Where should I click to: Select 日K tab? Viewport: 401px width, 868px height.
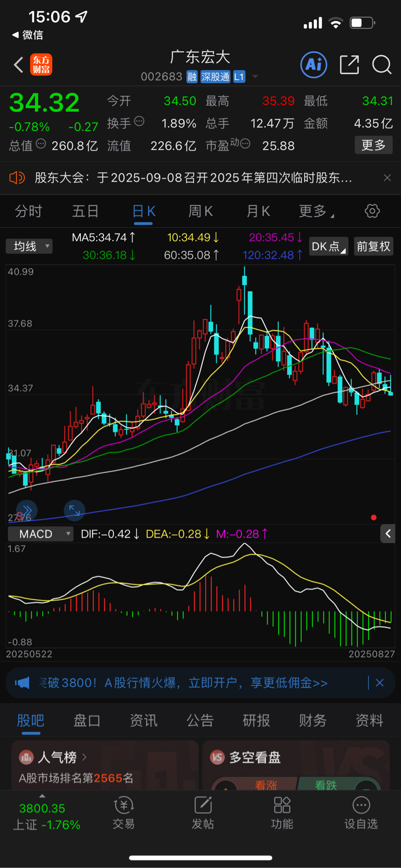click(144, 211)
